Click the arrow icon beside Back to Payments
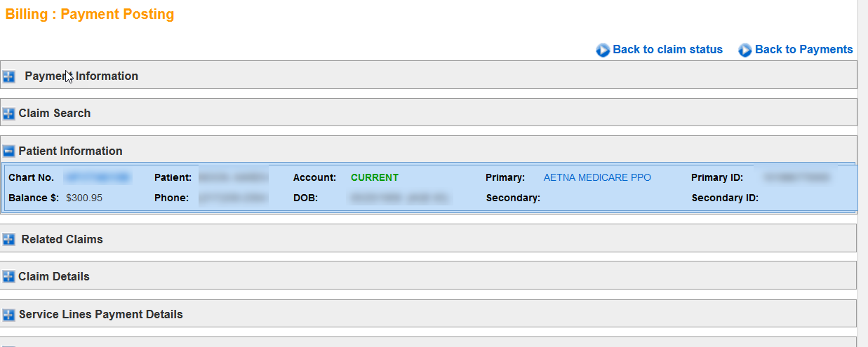Screen dimensions: 868x347 tap(745, 50)
